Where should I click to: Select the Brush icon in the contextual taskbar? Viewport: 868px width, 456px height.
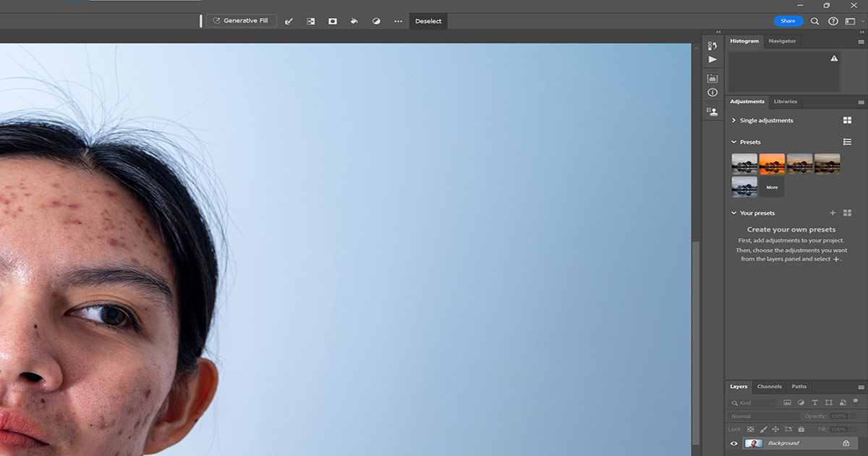[289, 20]
